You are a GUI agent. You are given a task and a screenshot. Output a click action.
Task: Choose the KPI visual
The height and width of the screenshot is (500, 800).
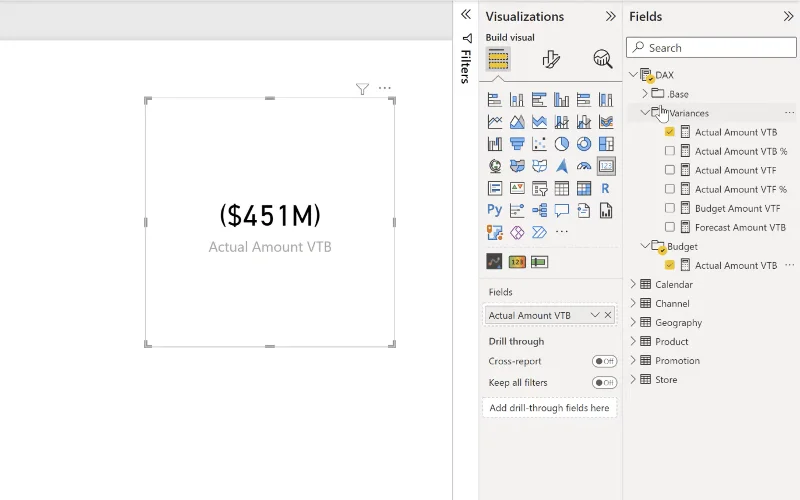[517, 188]
